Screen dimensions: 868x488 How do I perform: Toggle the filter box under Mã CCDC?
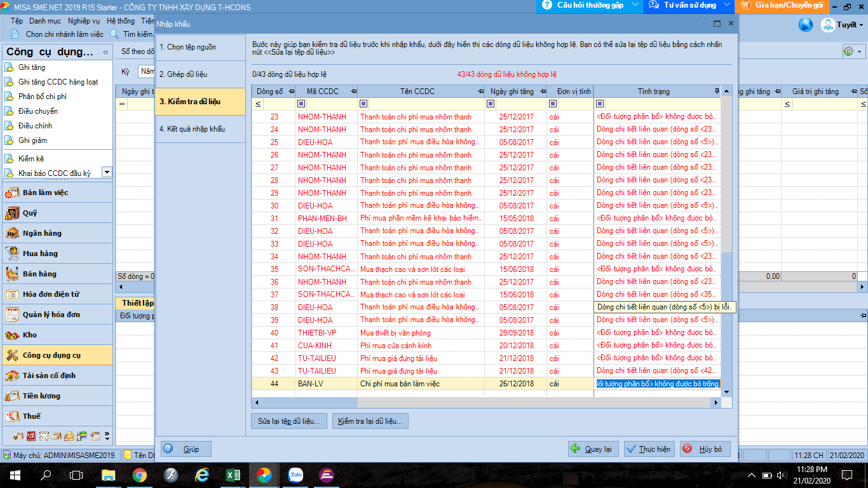click(301, 104)
